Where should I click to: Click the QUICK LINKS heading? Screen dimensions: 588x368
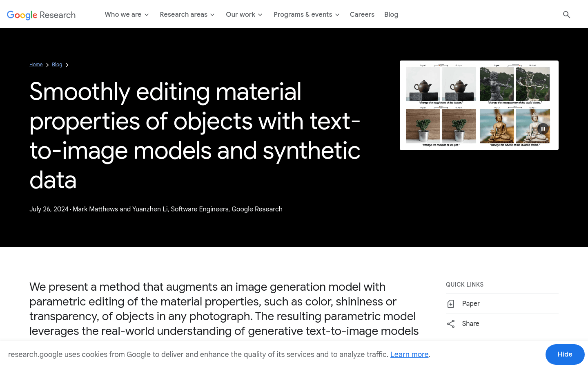[465, 285]
